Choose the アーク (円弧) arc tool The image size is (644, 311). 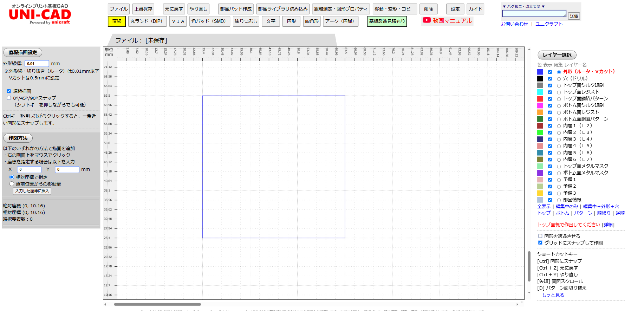pyautogui.click(x=340, y=21)
